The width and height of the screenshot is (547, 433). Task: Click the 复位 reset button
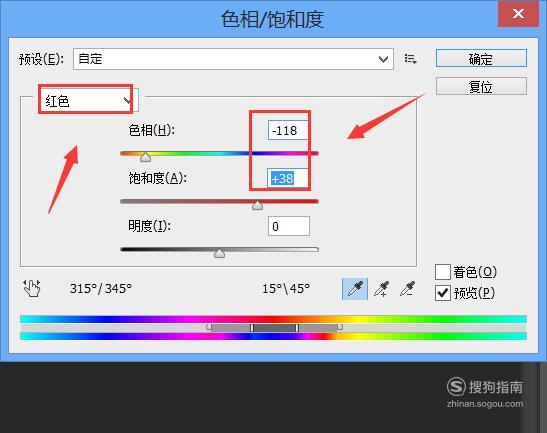point(481,86)
